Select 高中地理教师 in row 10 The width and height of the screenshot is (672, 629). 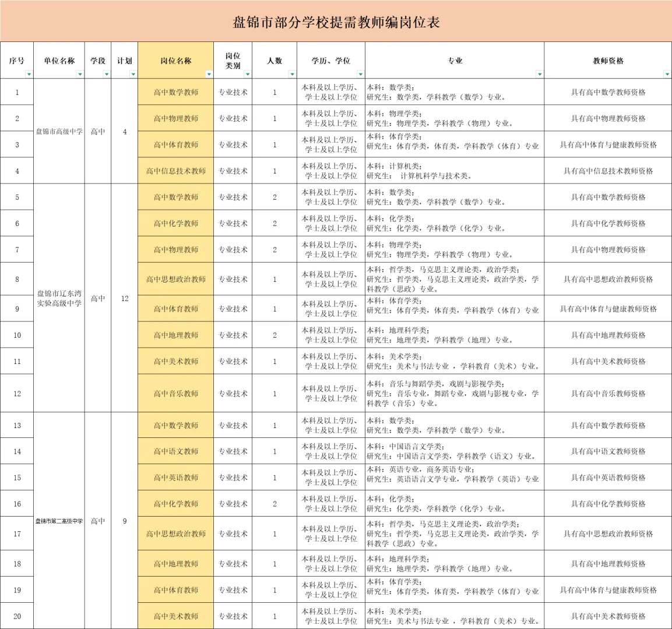[x=175, y=335]
